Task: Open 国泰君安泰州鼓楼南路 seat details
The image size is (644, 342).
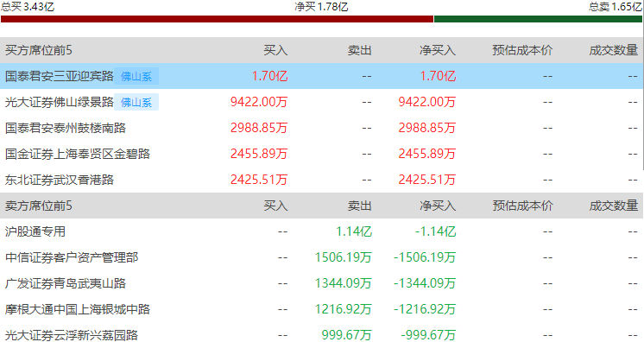Action: pos(66,128)
